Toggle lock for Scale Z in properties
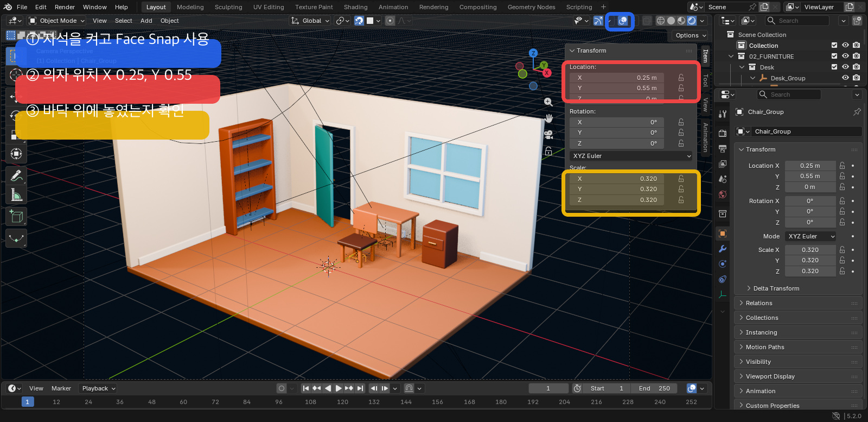The height and width of the screenshot is (422, 868). point(842,271)
